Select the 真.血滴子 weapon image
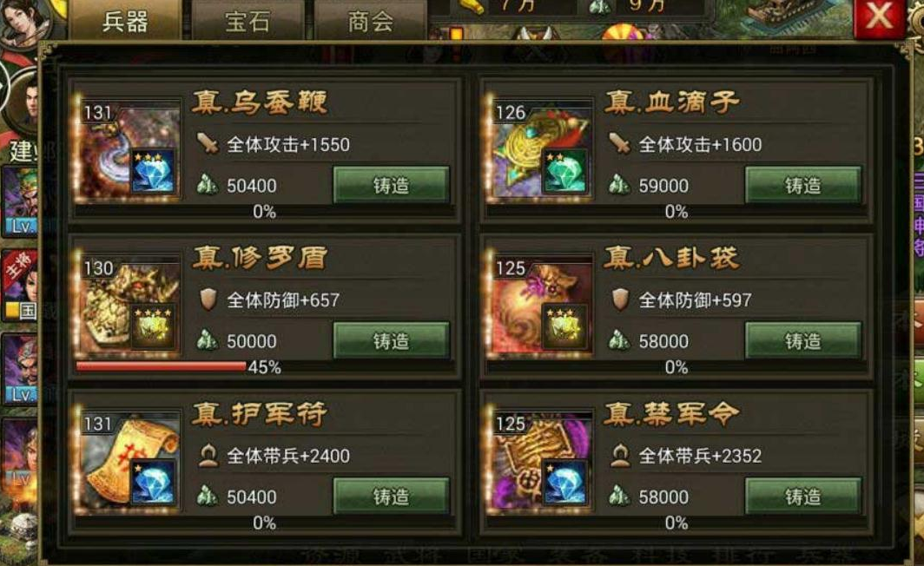This screenshot has width=924, height=566. click(541, 151)
